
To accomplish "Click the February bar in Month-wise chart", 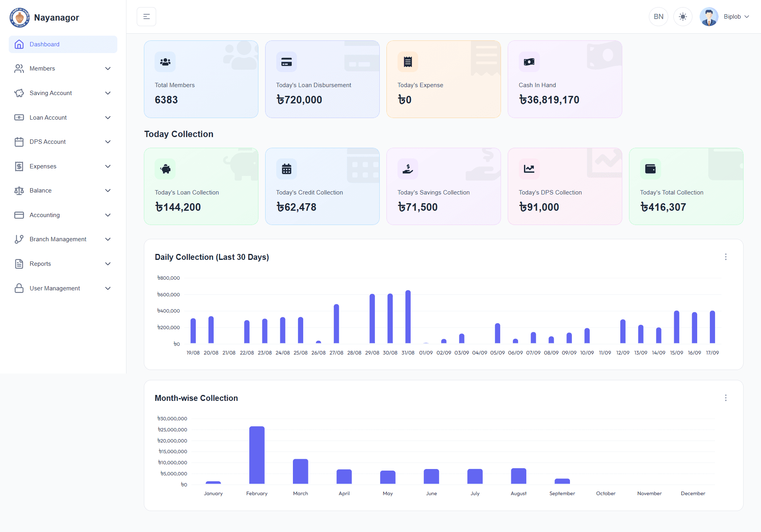I will click(x=257, y=455).
